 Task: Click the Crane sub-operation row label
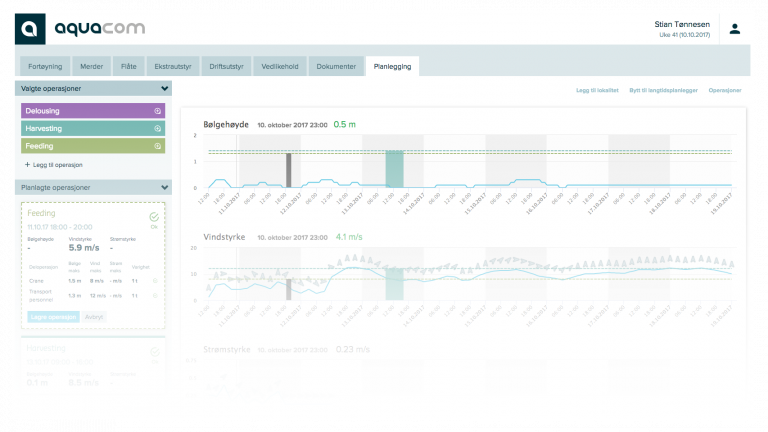point(36,281)
